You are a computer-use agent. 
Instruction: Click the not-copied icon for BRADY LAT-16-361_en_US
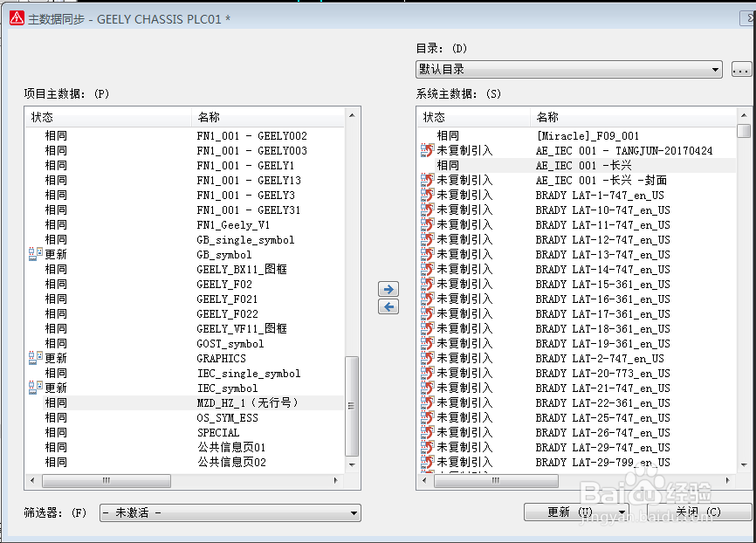tap(427, 299)
